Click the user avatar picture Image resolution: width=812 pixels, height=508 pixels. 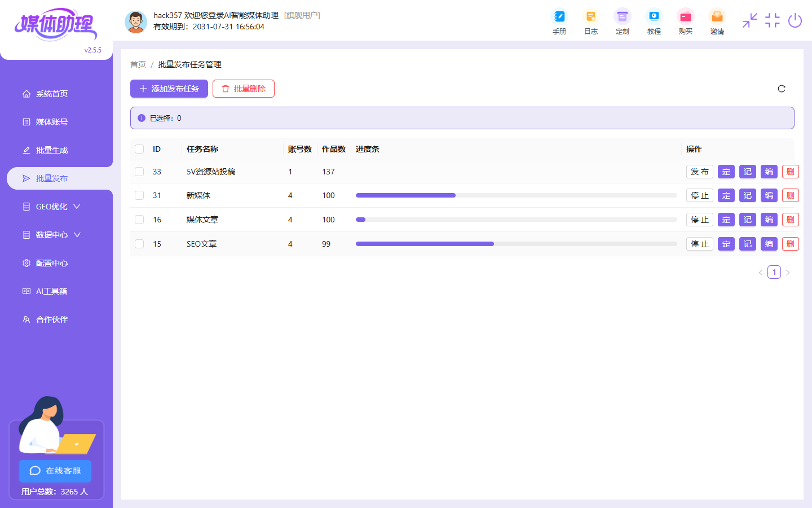tap(136, 21)
